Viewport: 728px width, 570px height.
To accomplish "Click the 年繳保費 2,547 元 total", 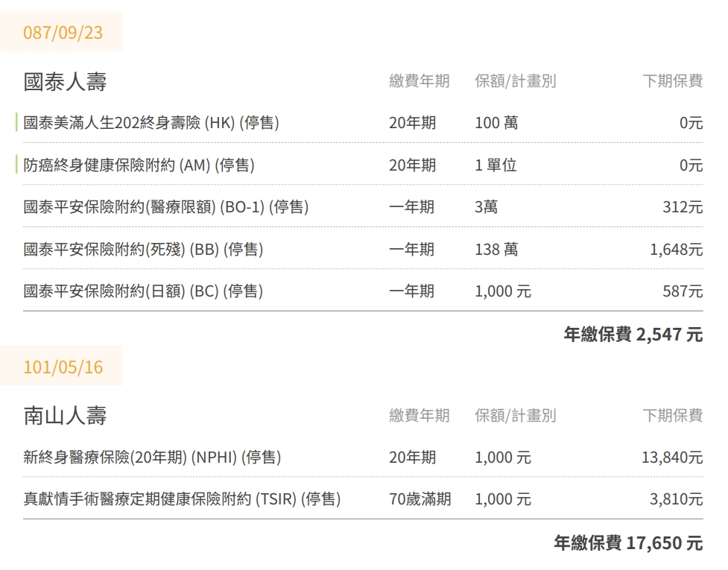I will click(633, 335).
